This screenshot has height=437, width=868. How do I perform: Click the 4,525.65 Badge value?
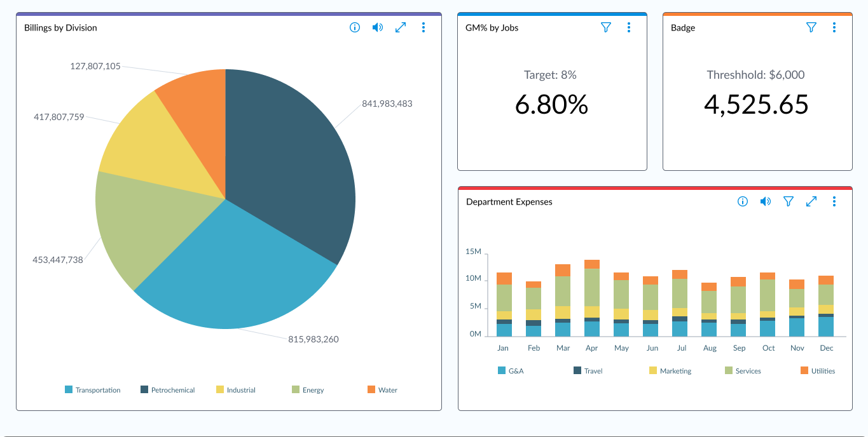coord(757,104)
